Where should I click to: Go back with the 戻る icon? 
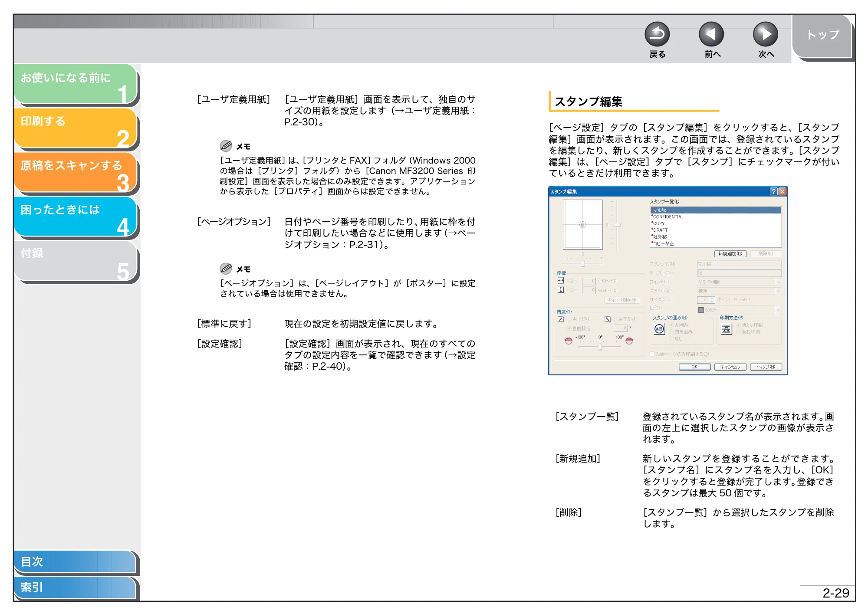coord(657,35)
